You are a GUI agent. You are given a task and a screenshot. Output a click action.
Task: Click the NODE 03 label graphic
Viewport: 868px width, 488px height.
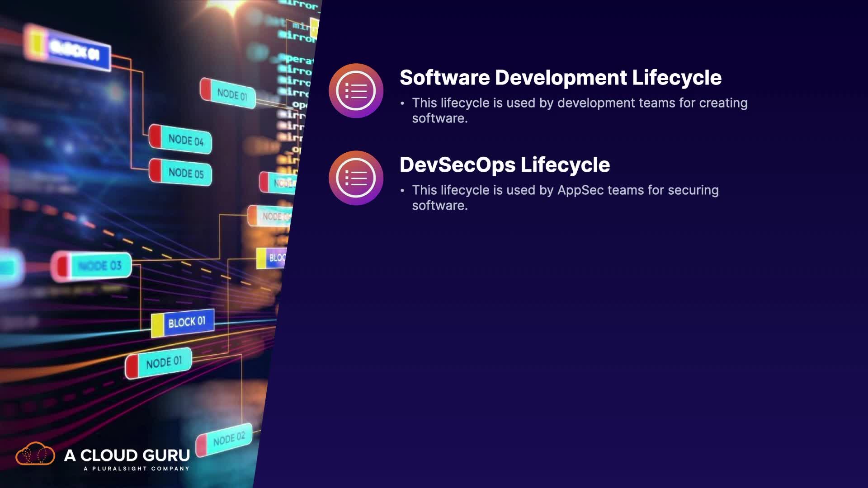click(x=92, y=266)
